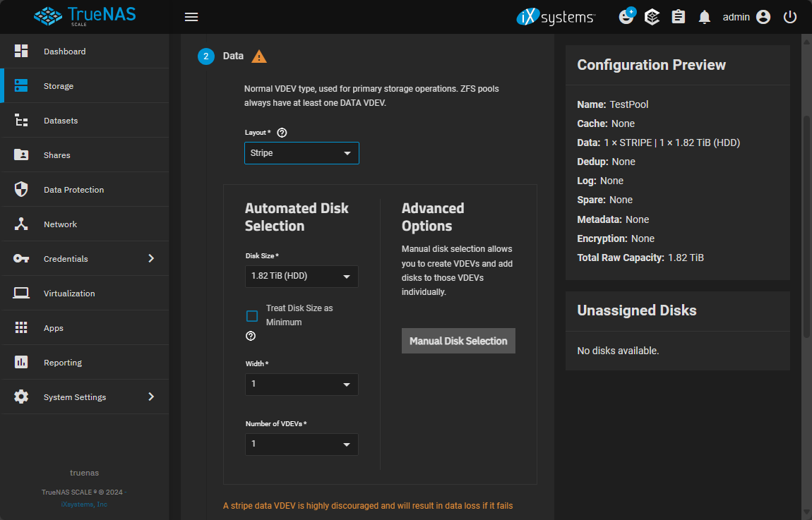Click the power icon in top bar
Screen dimensions: 812x520
tap(790, 17)
